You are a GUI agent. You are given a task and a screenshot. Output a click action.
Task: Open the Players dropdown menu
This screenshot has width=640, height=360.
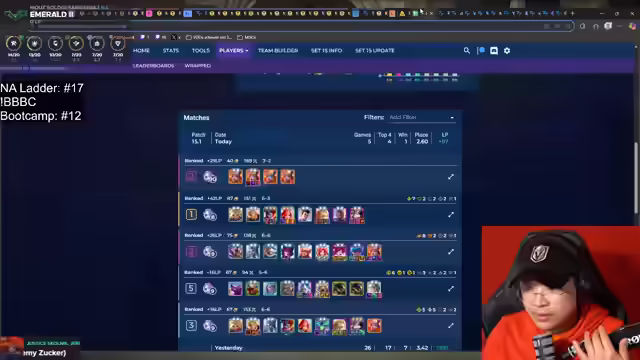(233, 51)
